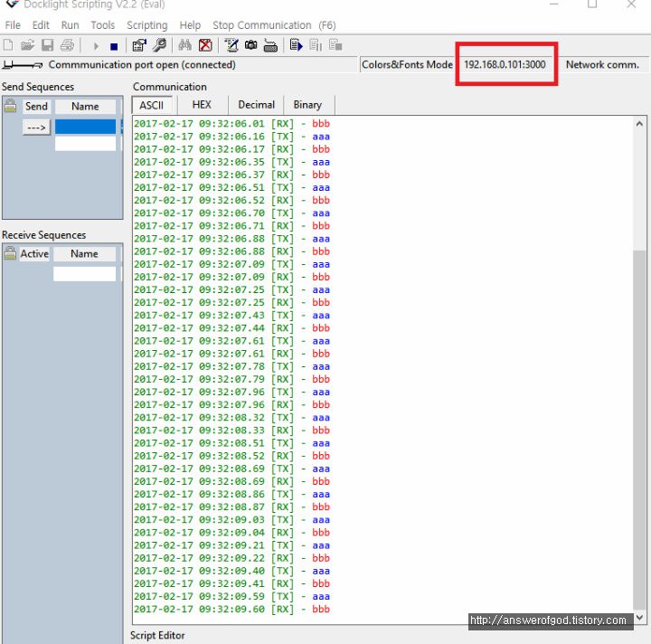Click Communication port open (connected) status text
The height and width of the screenshot is (644, 651).
pos(142,65)
